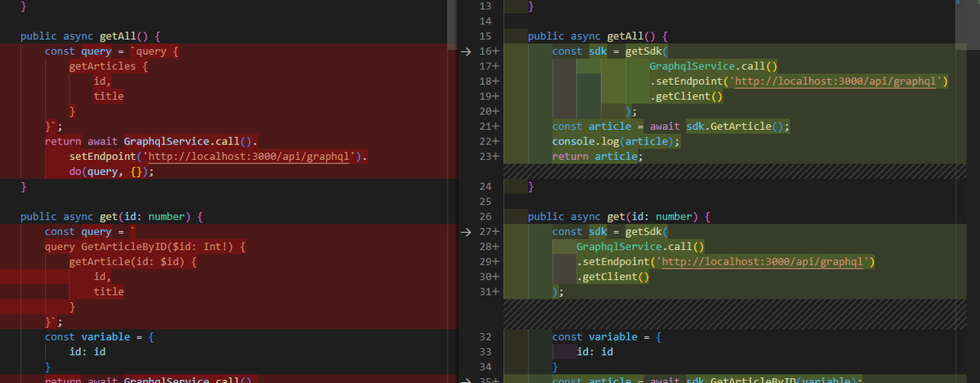
Task: Click 'public async get(id: number) {' on line 26
Action: [619, 216]
